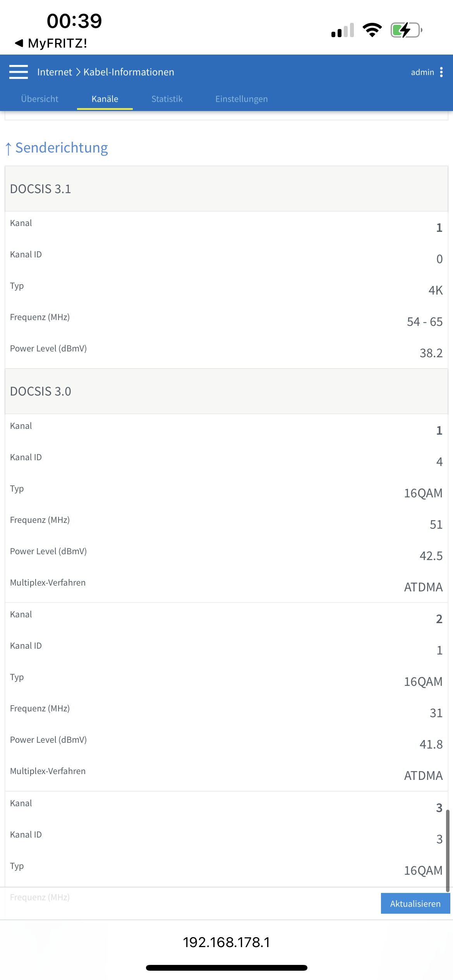Open the hamburger navigation menu
Screen dimensions: 453x980
click(x=19, y=72)
